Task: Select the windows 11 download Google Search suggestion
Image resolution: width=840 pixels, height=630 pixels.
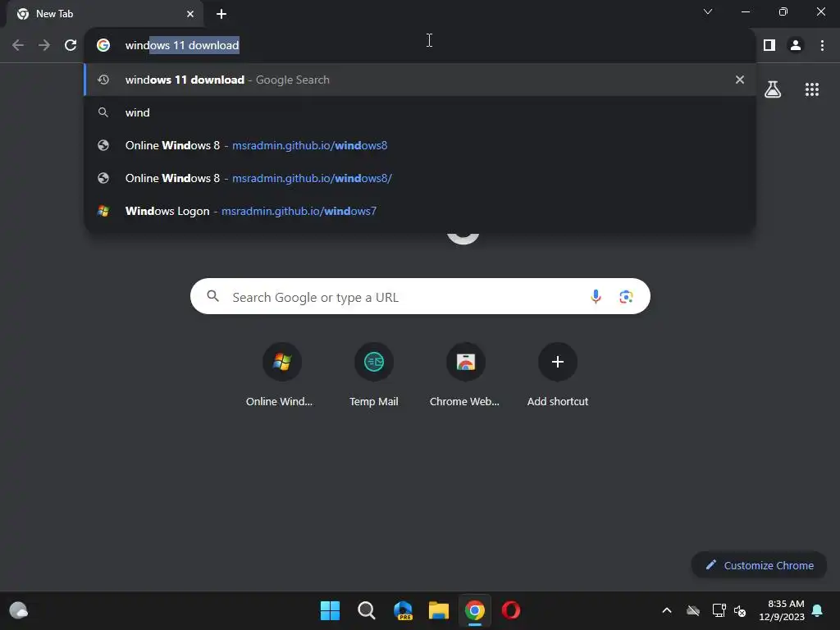Action: [x=420, y=80]
